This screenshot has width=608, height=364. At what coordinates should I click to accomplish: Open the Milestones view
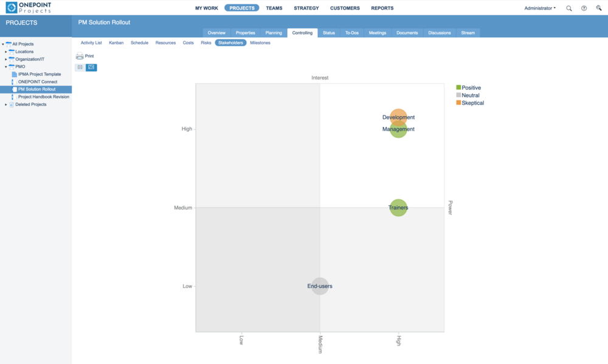click(260, 43)
